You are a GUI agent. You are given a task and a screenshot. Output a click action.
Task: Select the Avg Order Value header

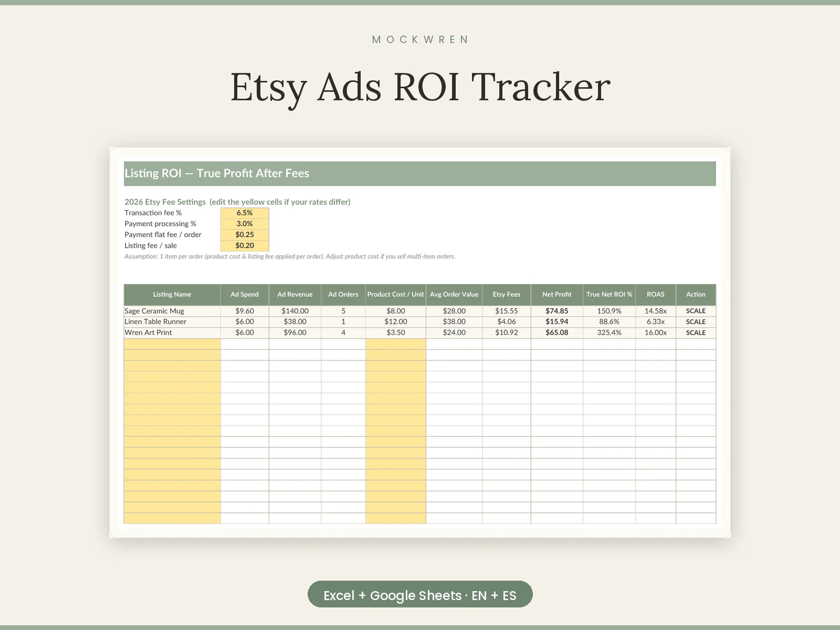point(454,295)
